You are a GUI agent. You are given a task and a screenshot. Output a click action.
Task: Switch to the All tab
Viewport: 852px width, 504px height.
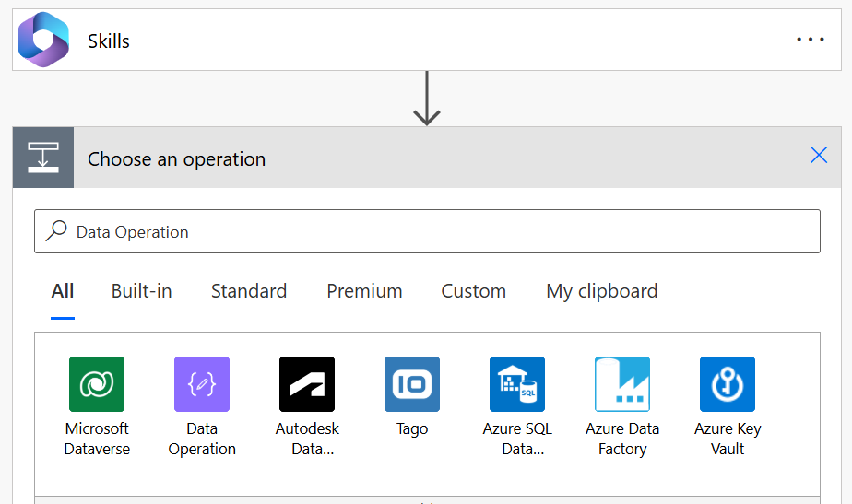[63, 292]
